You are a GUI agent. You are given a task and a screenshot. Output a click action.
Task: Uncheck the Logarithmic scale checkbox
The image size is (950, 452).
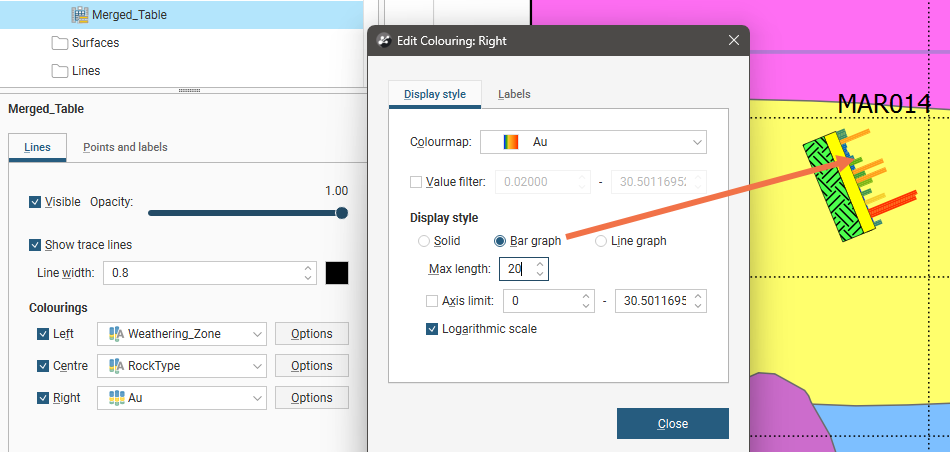(432, 329)
